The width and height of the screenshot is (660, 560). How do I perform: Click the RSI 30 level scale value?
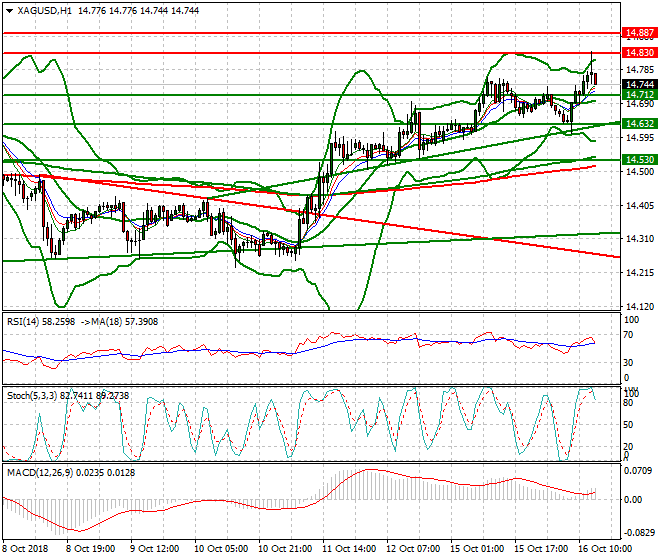[628, 363]
